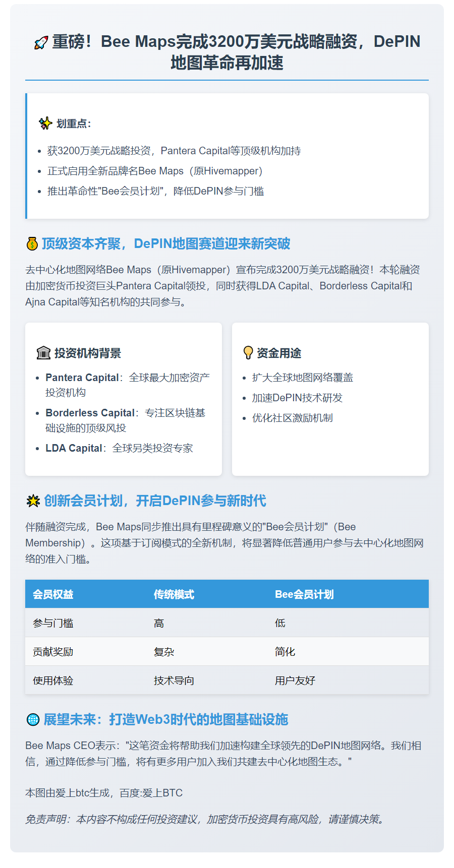Viewport: 454px width, 868px height.
Task: Click the 参与门槛 table cell
Action: pyautogui.click(x=86, y=623)
